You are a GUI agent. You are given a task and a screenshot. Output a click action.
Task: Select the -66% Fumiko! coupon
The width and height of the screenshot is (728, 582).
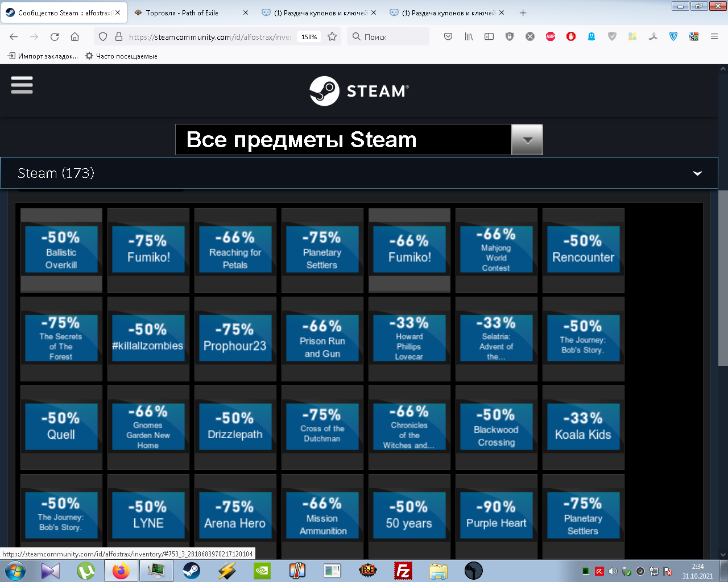409,250
